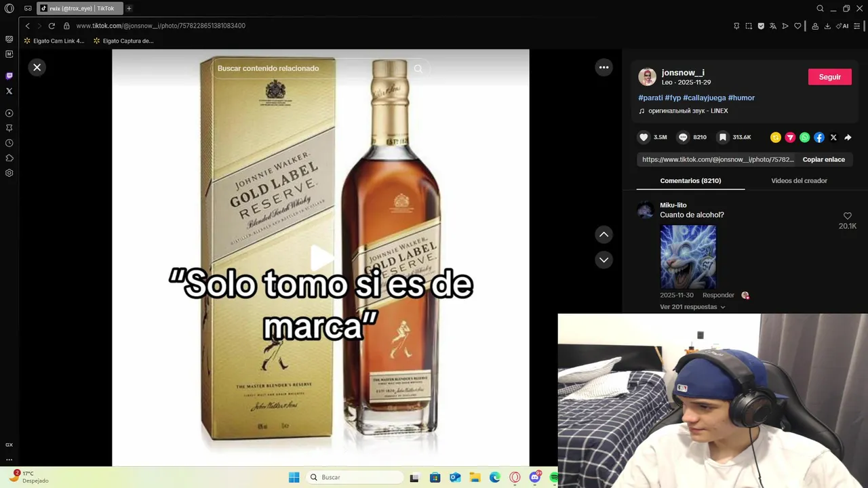
Task: Open a new browser tab
Action: (x=129, y=8)
